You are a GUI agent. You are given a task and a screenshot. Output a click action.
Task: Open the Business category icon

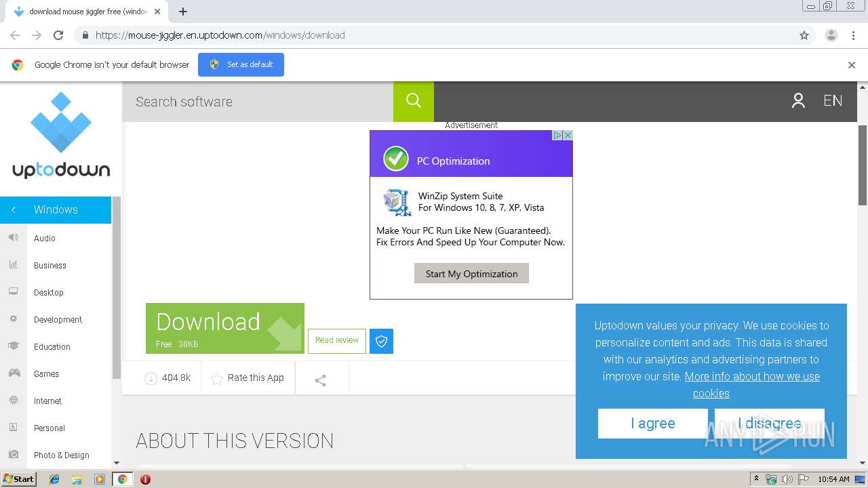click(x=13, y=264)
